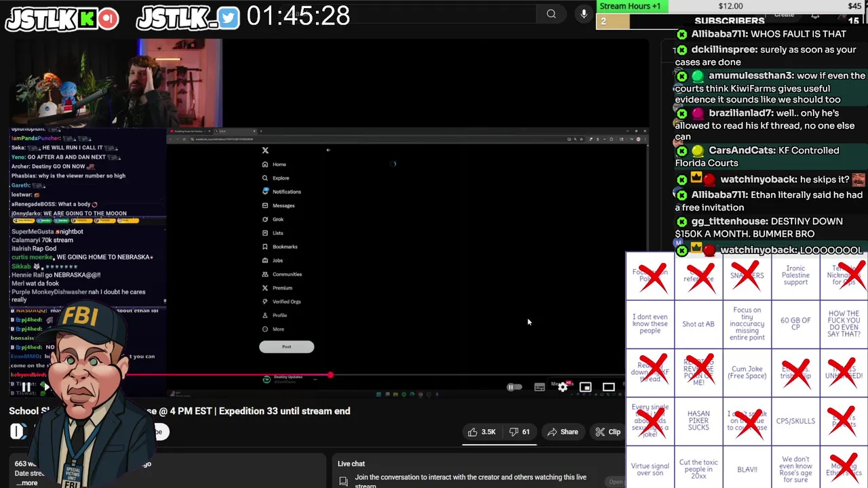
Task: Enable theater mode view
Action: click(x=608, y=387)
